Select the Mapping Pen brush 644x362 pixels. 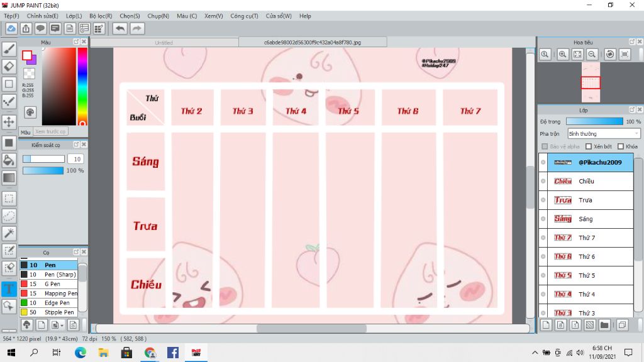(x=48, y=293)
